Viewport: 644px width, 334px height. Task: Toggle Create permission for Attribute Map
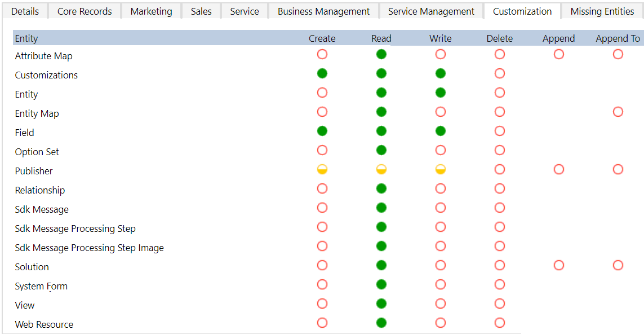tap(322, 54)
